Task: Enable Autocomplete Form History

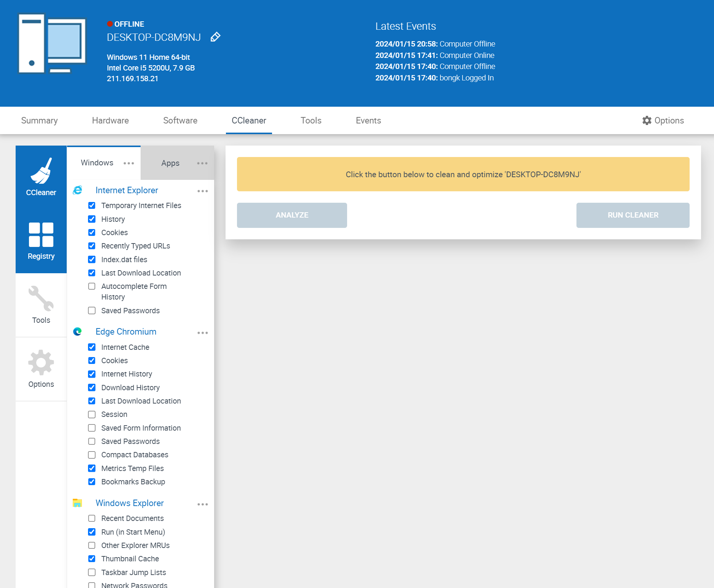Action: tap(92, 286)
